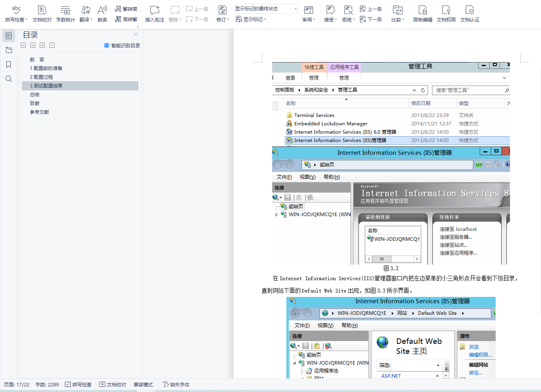Jump to next change (下一条 beside 拒绝)
Image resolution: width=541 pixels, height=392 pixels.
pyautogui.click(x=371, y=19)
